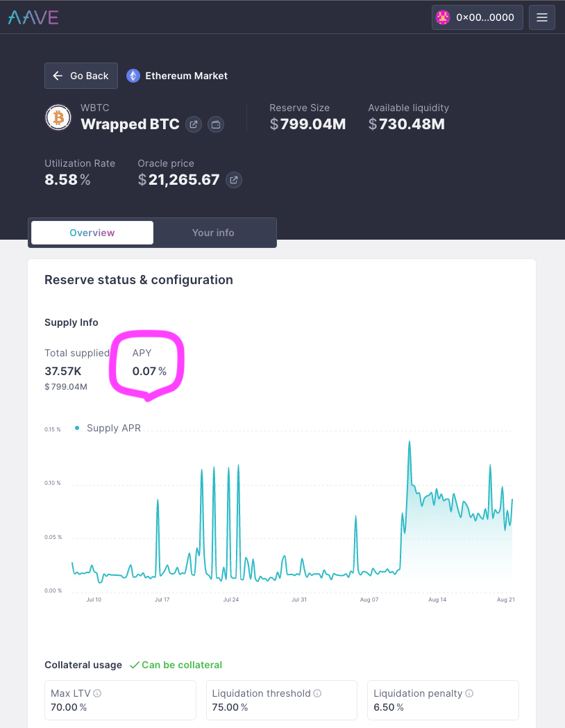Click the Total supplied value 37.57K
This screenshot has height=728, width=565.
(63, 371)
